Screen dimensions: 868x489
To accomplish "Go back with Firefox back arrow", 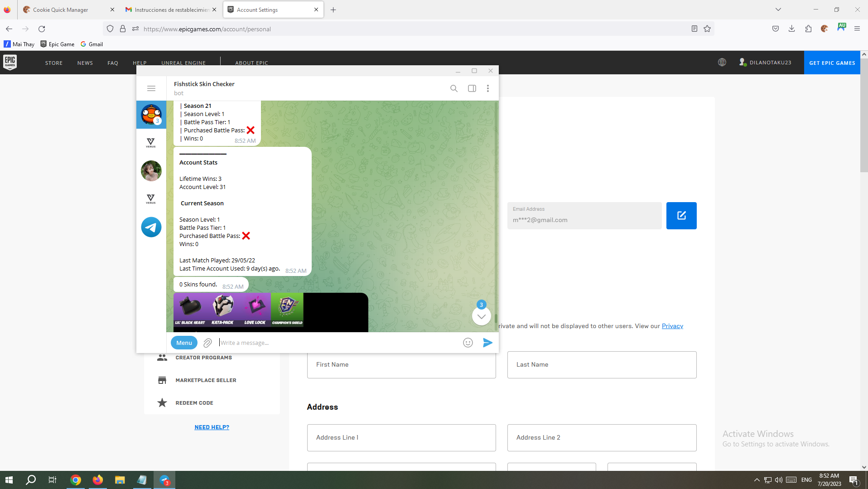I will pos(9,29).
